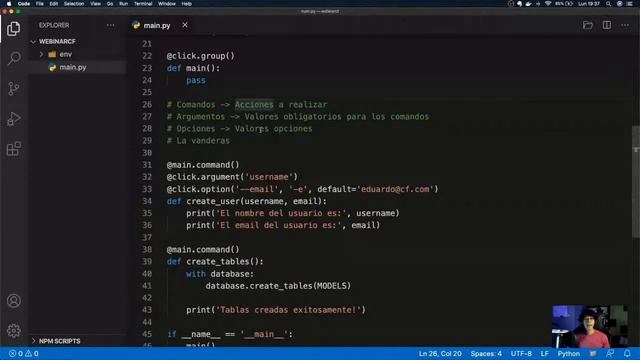Split the editor to the right
The height and width of the screenshot is (360, 640).
click(x=607, y=25)
